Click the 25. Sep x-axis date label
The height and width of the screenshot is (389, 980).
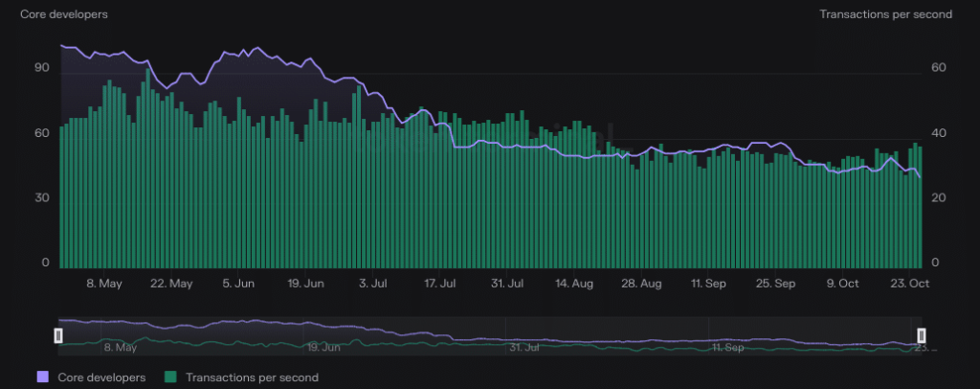tap(776, 284)
